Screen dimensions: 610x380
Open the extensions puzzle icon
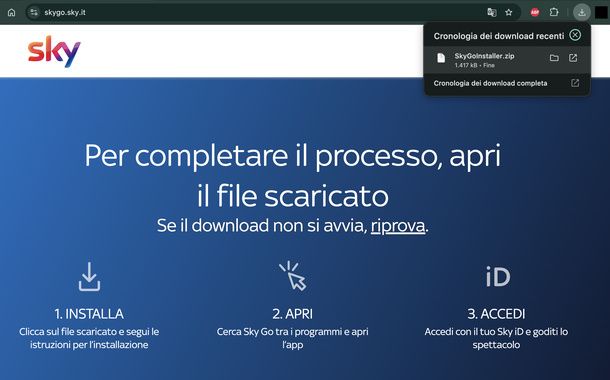pyautogui.click(x=554, y=12)
